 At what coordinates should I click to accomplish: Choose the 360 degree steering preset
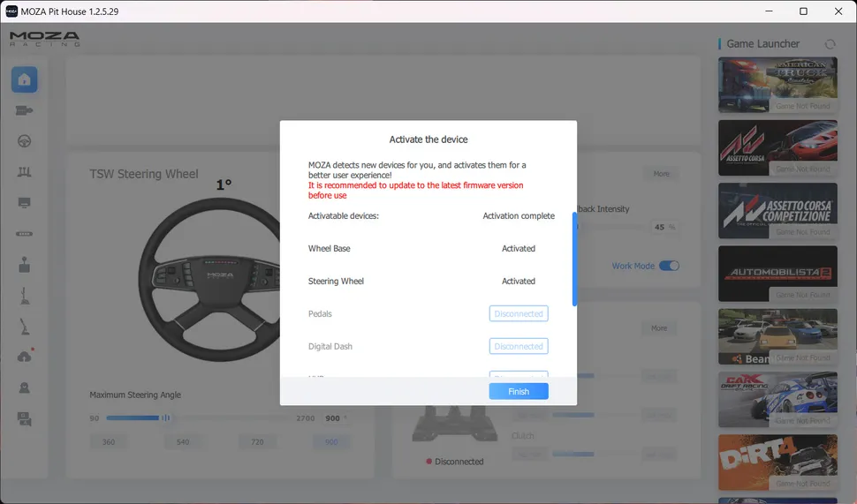109,441
